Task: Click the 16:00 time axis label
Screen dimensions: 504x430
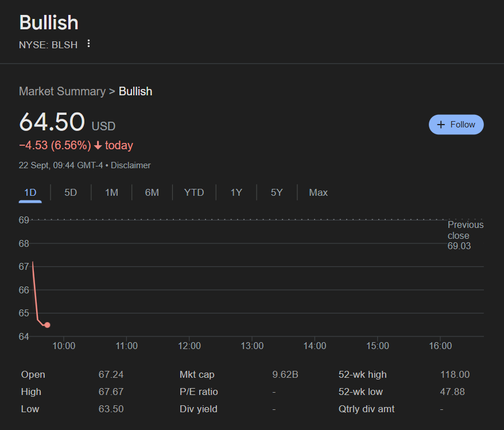Action: pos(440,346)
